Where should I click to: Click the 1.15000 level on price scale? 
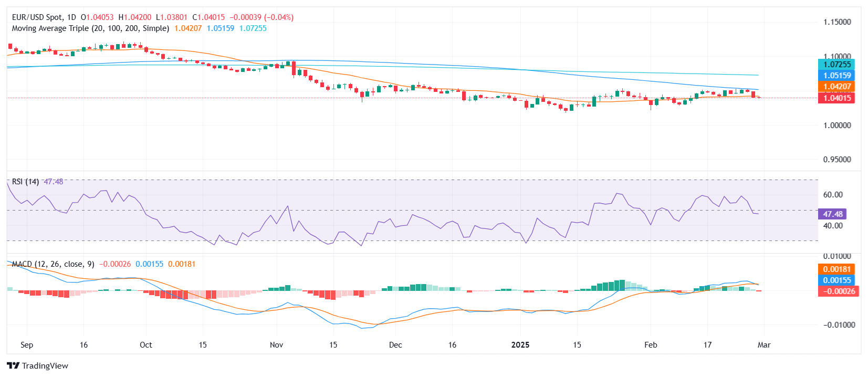(x=837, y=22)
